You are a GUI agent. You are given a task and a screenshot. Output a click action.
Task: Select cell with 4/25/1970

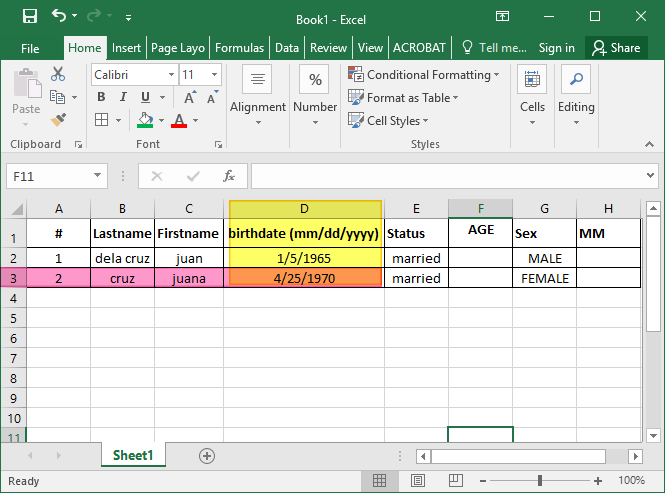tap(304, 278)
